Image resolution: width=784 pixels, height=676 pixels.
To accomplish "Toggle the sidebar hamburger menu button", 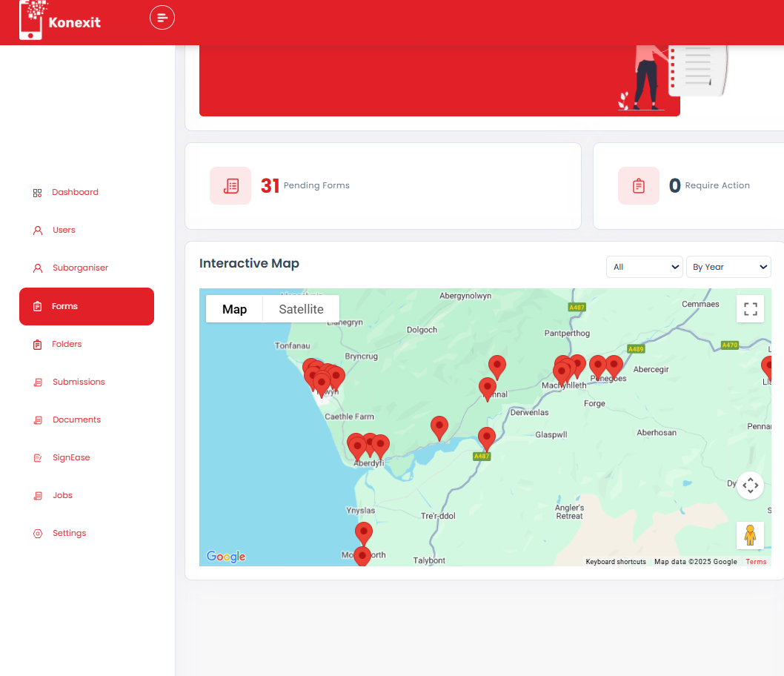I will coord(162,17).
